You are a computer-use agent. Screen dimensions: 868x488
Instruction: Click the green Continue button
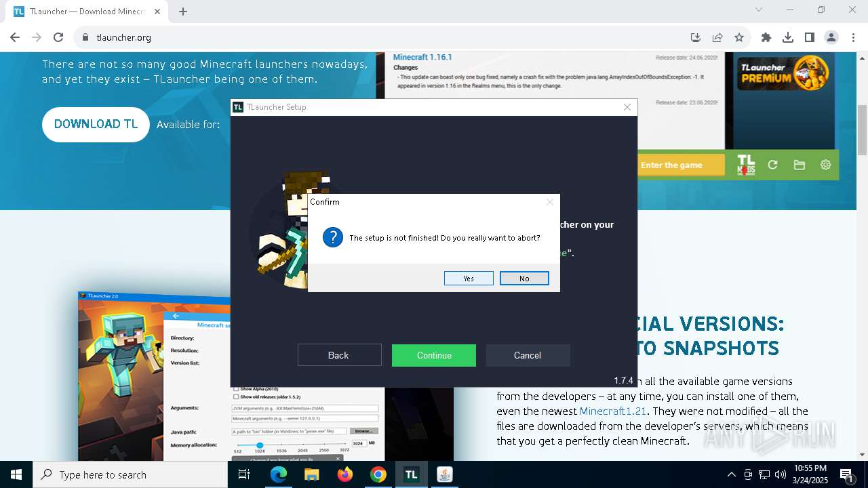(434, 355)
